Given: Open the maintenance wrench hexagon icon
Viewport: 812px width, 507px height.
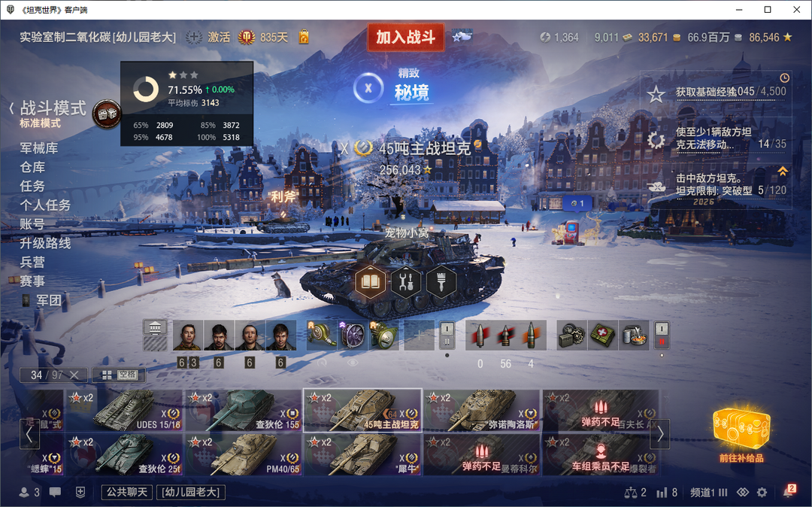Looking at the screenshot, I should 405,282.
